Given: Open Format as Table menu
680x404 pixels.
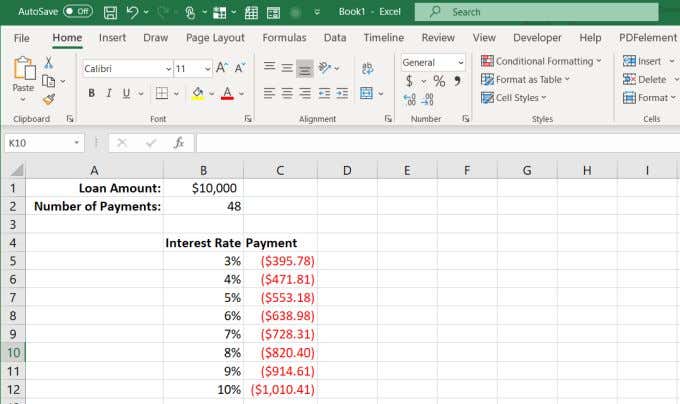Looking at the screenshot, I should tap(525, 79).
